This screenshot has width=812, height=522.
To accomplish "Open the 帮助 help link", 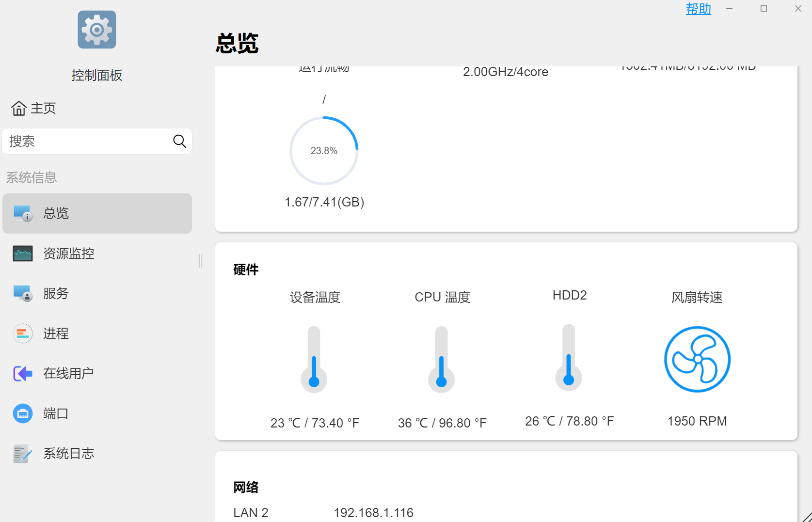I will [x=698, y=9].
